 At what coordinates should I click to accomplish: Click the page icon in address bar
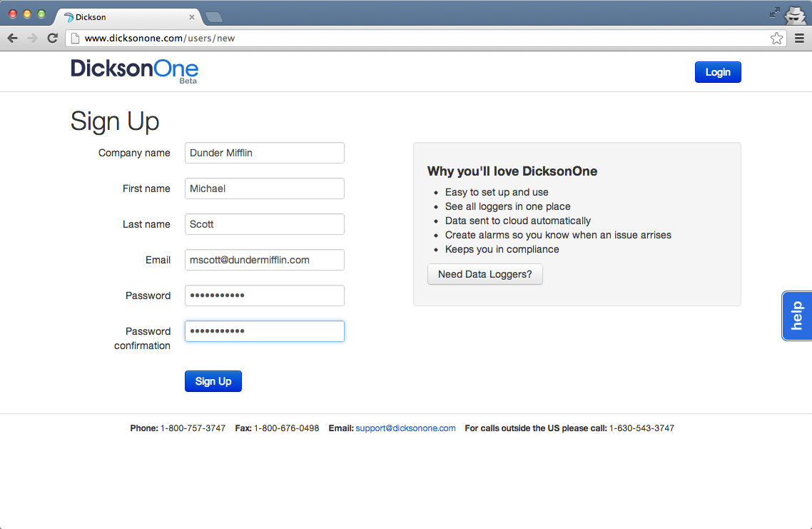pyautogui.click(x=75, y=38)
